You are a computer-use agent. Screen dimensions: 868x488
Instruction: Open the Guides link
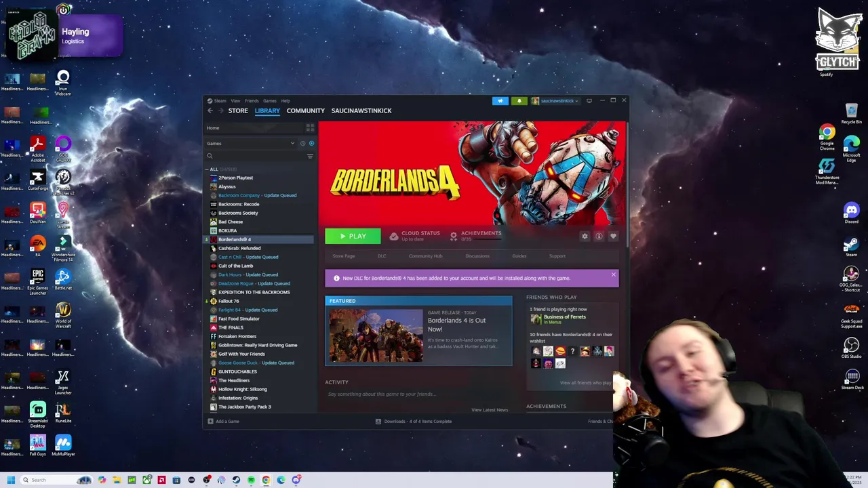(x=519, y=256)
